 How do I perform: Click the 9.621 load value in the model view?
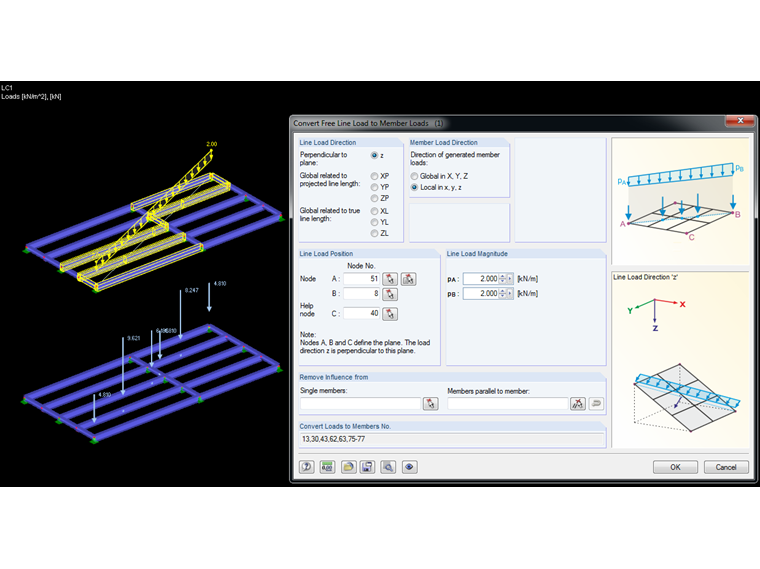[x=133, y=338]
